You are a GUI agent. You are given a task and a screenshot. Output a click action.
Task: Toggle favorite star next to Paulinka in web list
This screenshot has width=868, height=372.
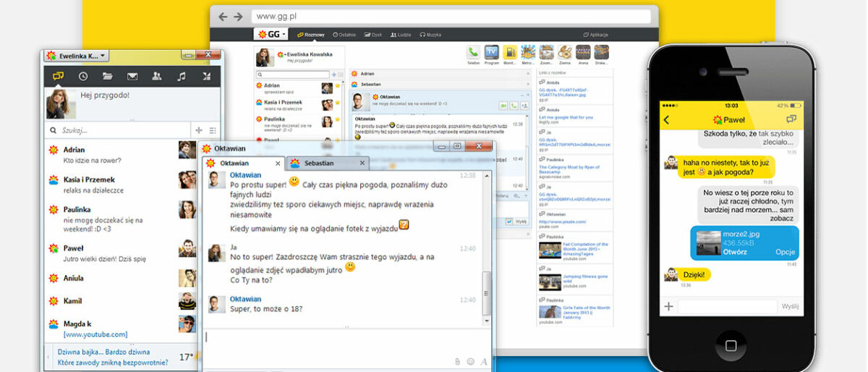coord(337,121)
